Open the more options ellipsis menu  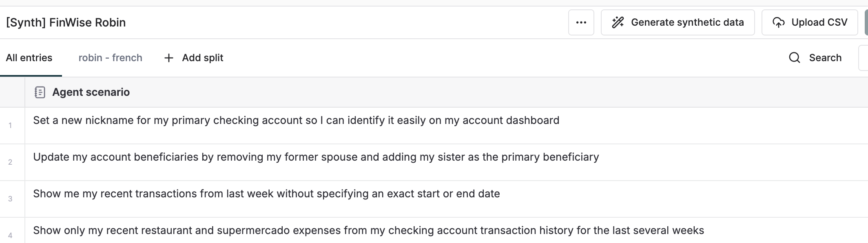point(581,22)
